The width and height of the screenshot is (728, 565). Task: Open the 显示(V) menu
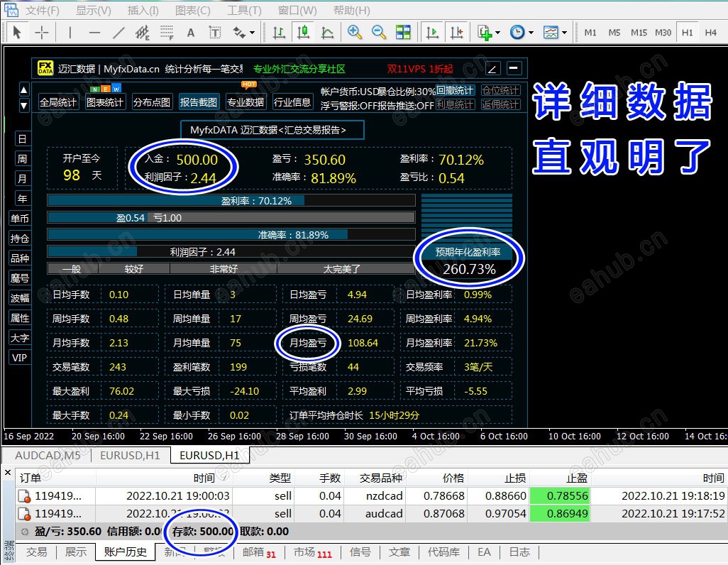(94, 10)
